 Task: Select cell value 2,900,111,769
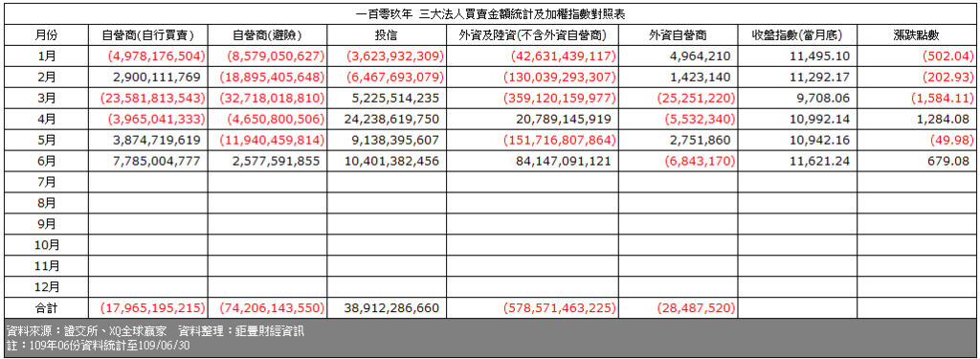pos(157,78)
